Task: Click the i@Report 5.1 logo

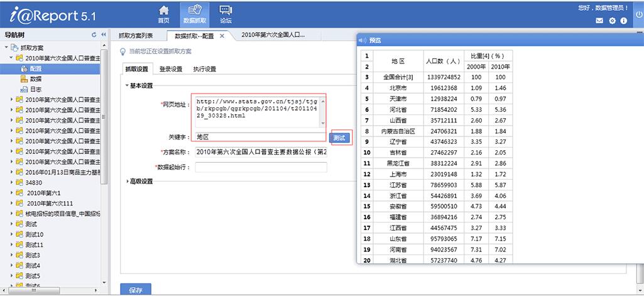Action: click(52, 15)
